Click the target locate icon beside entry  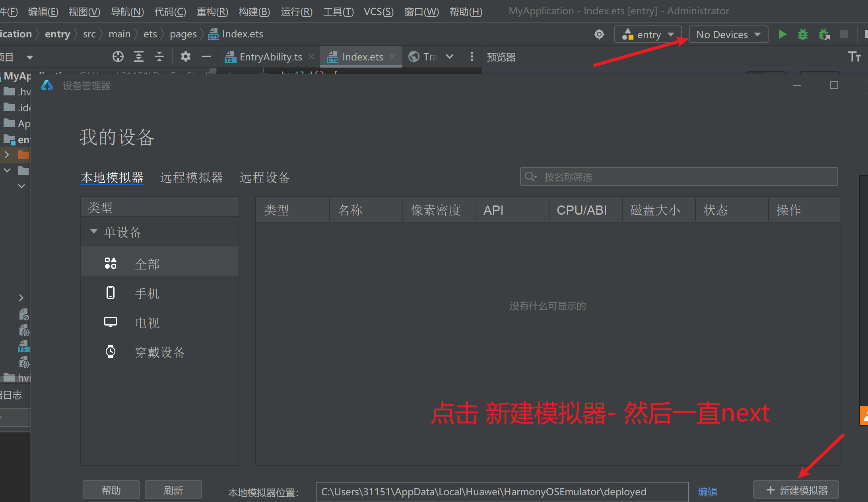click(x=599, y=35)
